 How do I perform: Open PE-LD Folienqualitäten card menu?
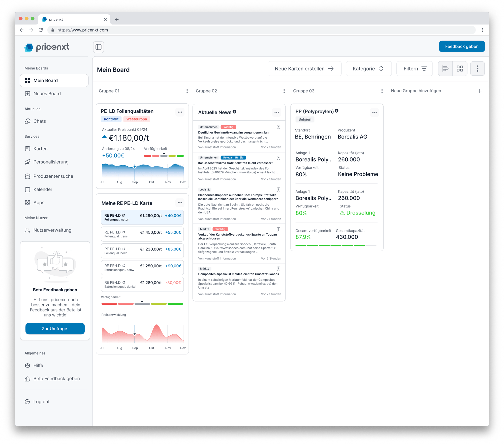tap(180, 112)
